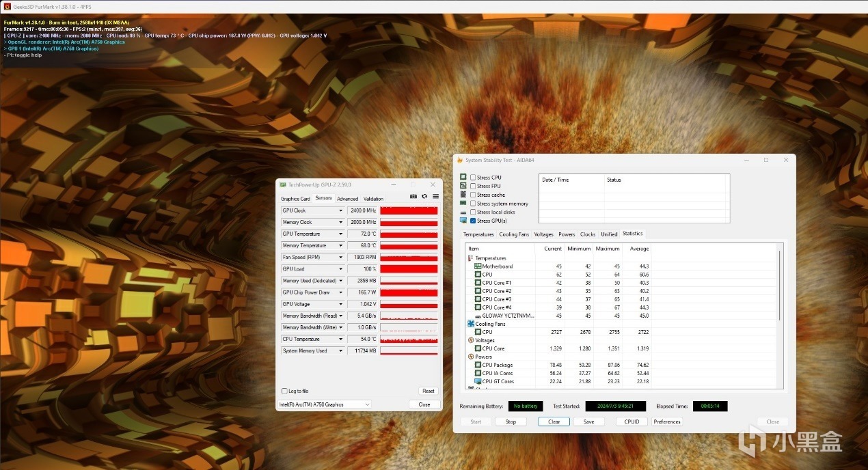Screen dimensions: 868x470
Task: Open the System Memory Used dropdown
Action: [x=340, y=350]
